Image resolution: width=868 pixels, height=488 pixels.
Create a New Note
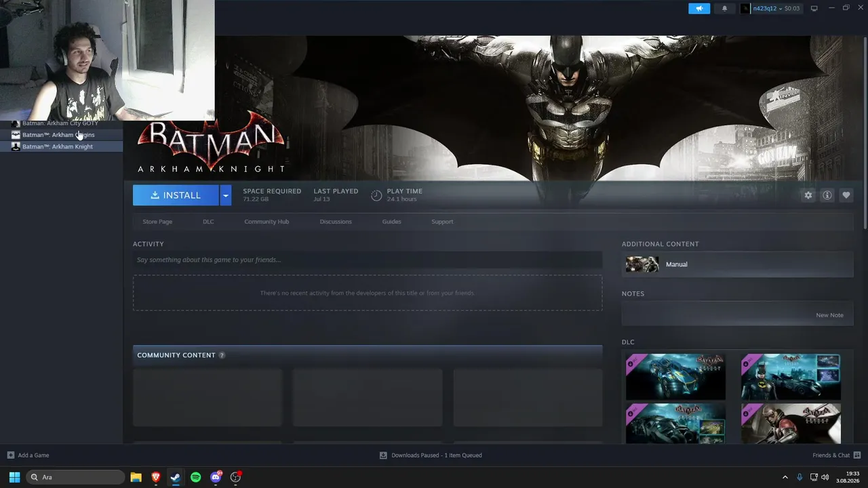(x=829, y=315)
